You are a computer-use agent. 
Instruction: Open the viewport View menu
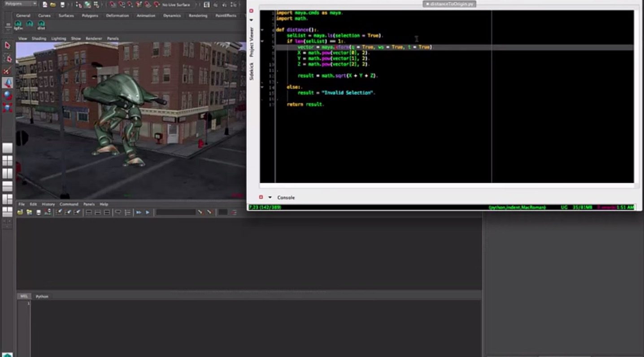coord(22,39)
